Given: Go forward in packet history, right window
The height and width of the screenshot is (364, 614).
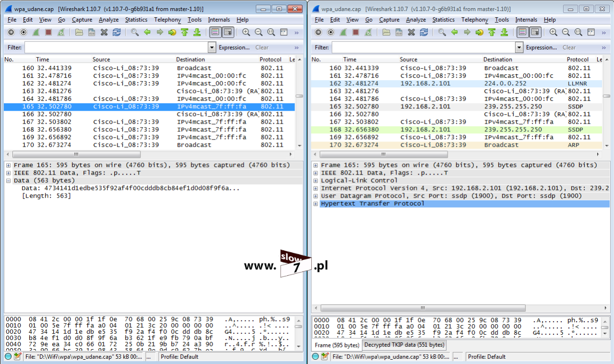Looking at the screenshot, I should click(467, 32).
